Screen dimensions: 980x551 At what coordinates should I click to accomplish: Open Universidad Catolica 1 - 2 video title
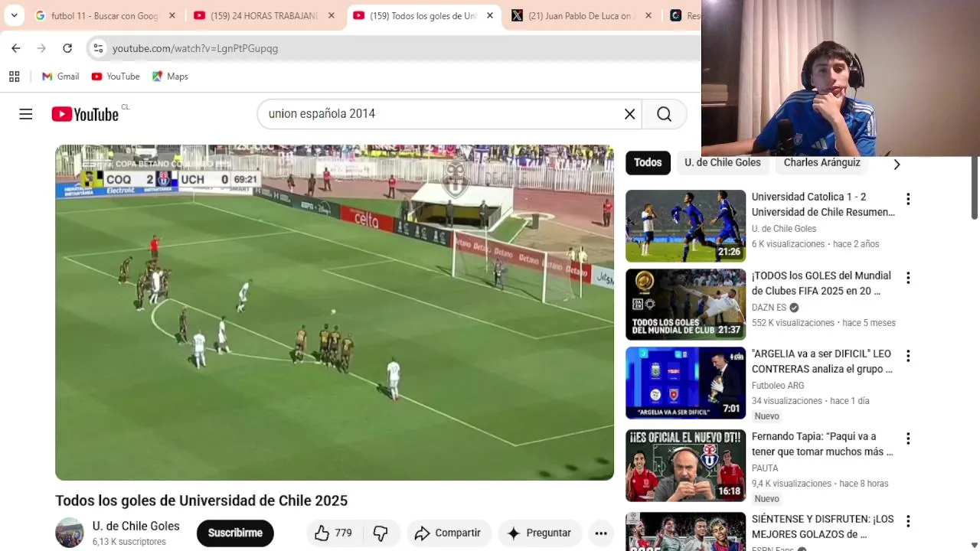pos(823,204)
